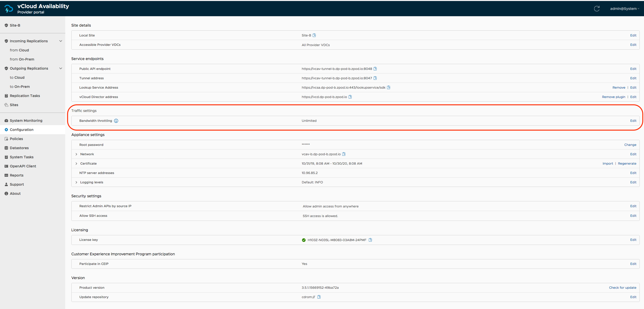Copy the Lookup Service Address
This screenshot has width=644, height=309.
point(389,87)
